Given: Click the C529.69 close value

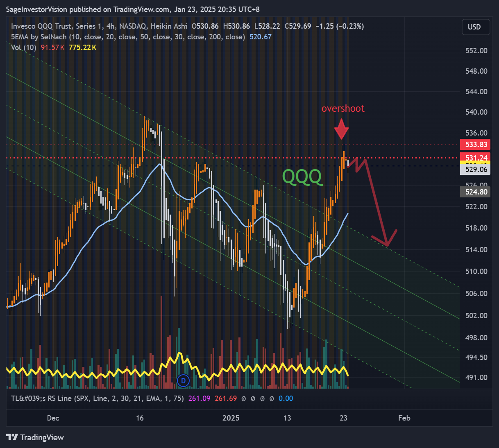Looking at the screenshot, I should (x=298, y=26).
